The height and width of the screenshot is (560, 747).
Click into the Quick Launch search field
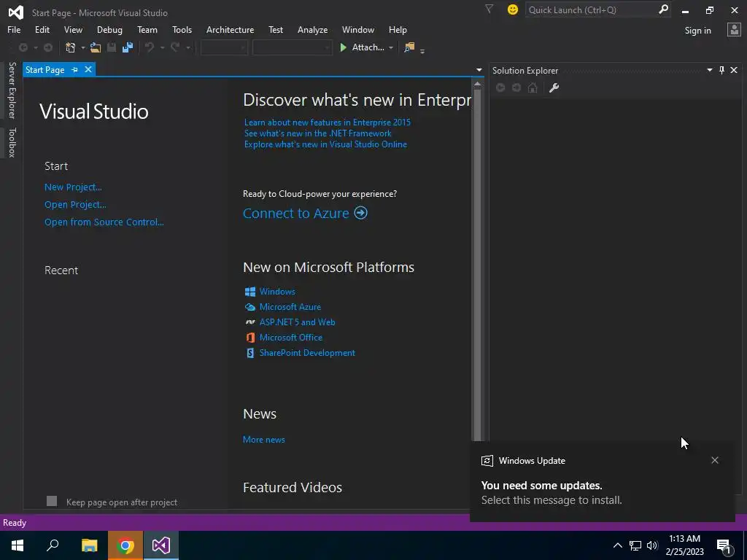click(591, 9)
